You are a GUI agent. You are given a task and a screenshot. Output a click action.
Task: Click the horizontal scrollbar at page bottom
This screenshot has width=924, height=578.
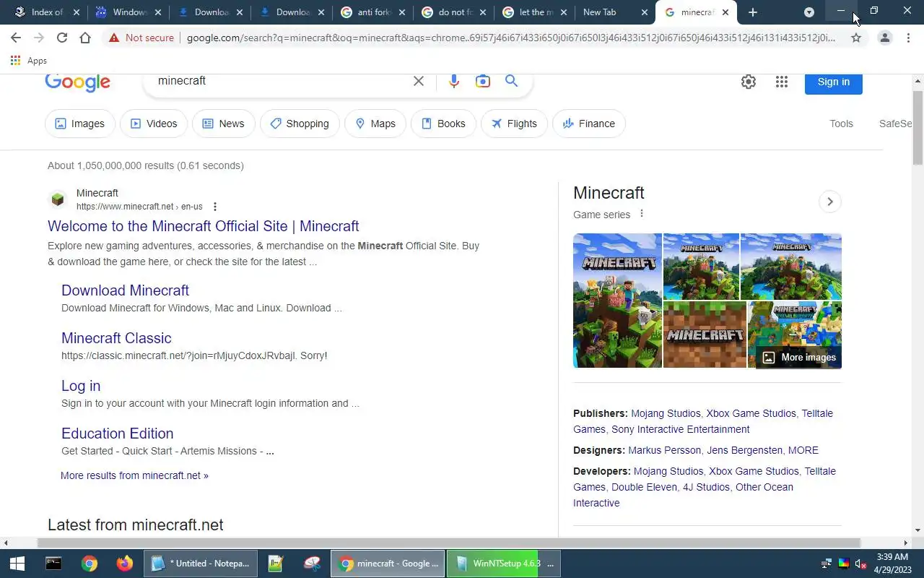(449, 543)
